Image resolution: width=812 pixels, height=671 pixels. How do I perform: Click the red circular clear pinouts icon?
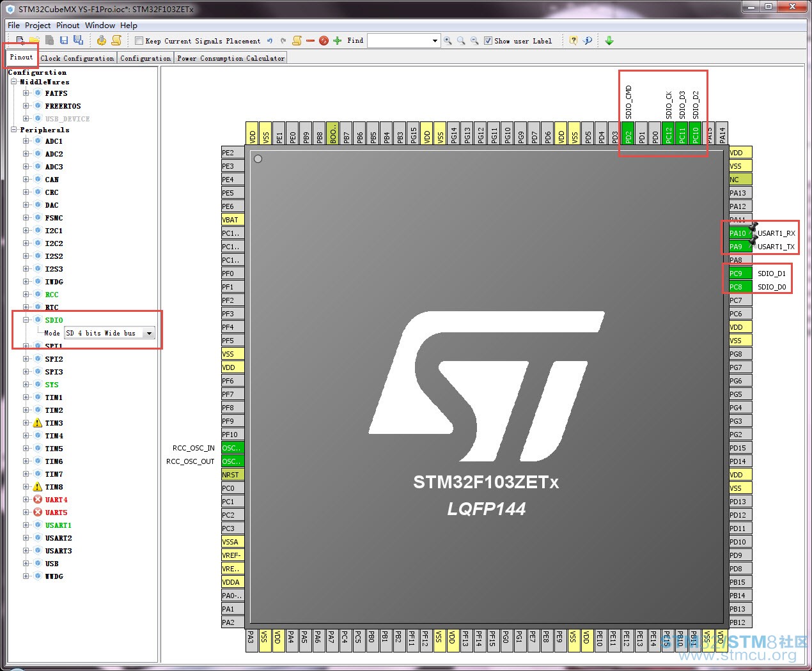(x=324, y=40)
